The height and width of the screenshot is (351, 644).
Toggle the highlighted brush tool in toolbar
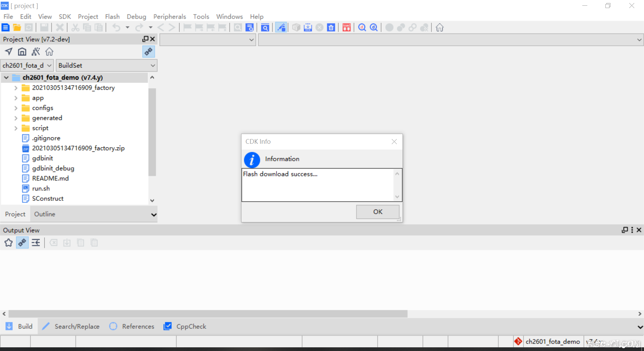[281, 28]
